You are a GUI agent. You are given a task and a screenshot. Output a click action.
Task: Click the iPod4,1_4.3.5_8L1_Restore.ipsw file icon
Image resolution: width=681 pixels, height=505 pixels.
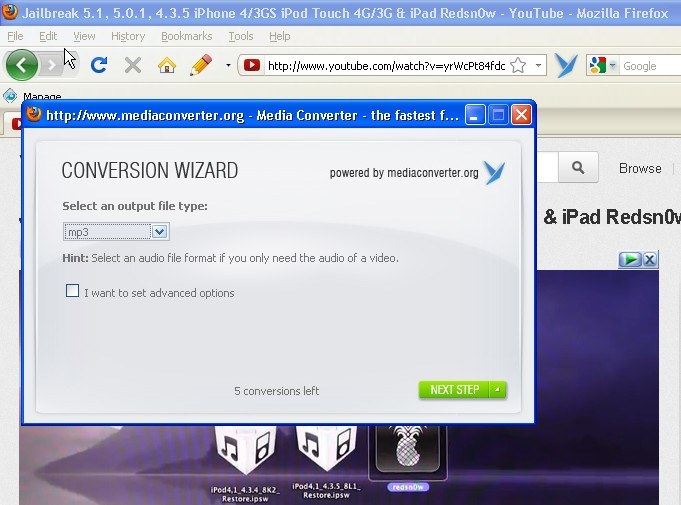point(326,449)
